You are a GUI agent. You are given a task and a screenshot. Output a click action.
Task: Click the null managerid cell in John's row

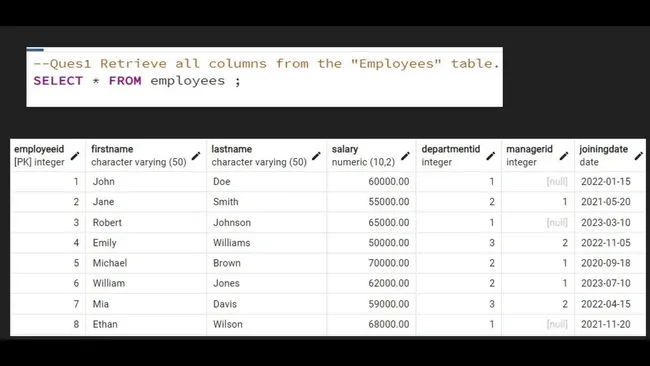tap(538, 182)
